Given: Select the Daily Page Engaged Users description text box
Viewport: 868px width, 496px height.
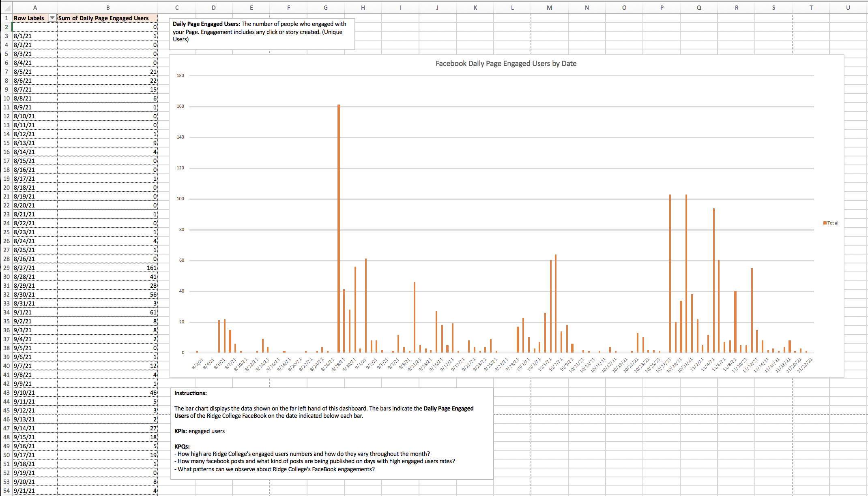Looking at the screenshot, I should (262, 34).
